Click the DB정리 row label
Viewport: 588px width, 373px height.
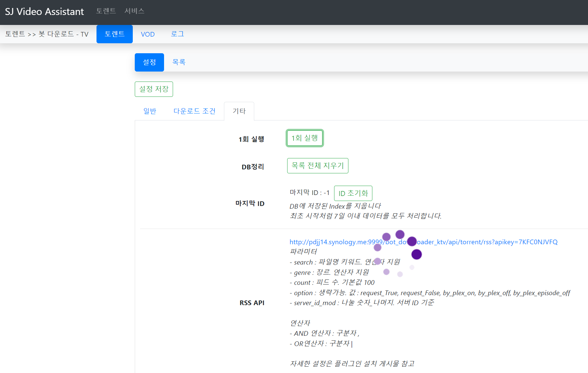253,167
